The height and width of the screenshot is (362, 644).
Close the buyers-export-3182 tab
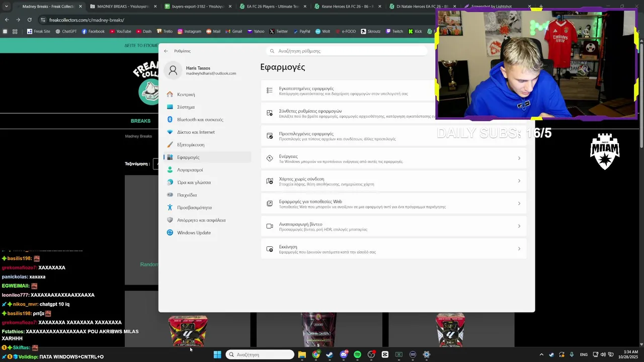pyautogui.click(x=230, y=7)
